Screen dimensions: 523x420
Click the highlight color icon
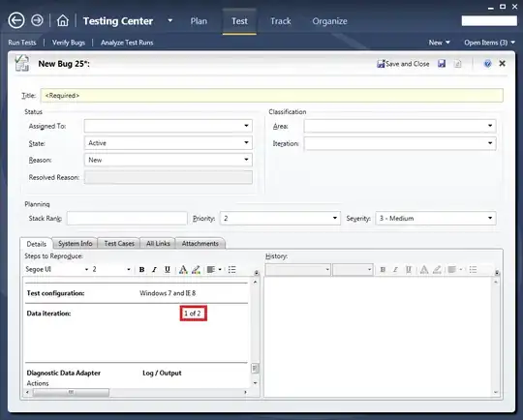tap(196, 270)
